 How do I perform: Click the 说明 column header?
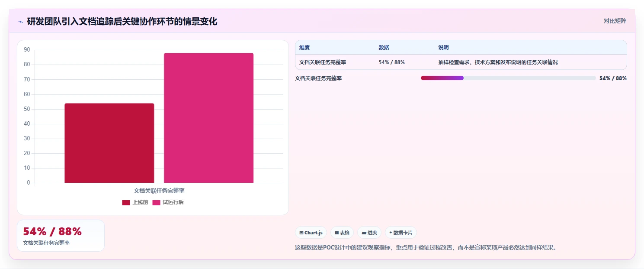(x=443, y=48)
